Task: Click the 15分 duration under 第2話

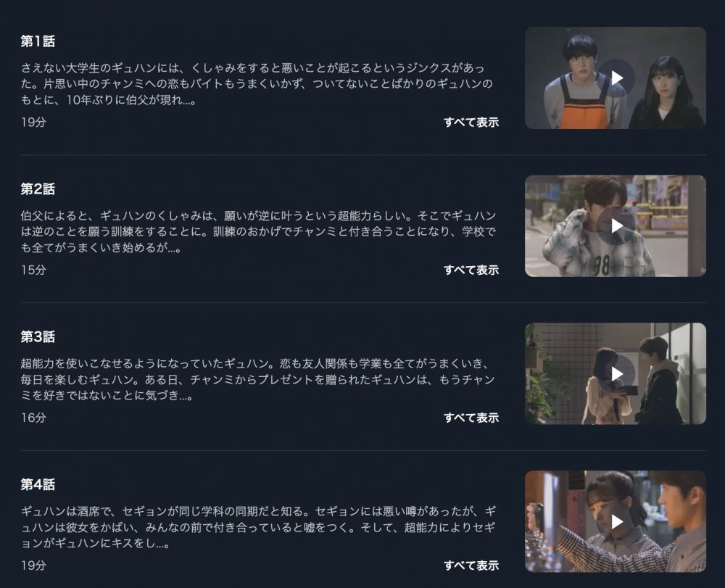Action: [x=33, y=270]
